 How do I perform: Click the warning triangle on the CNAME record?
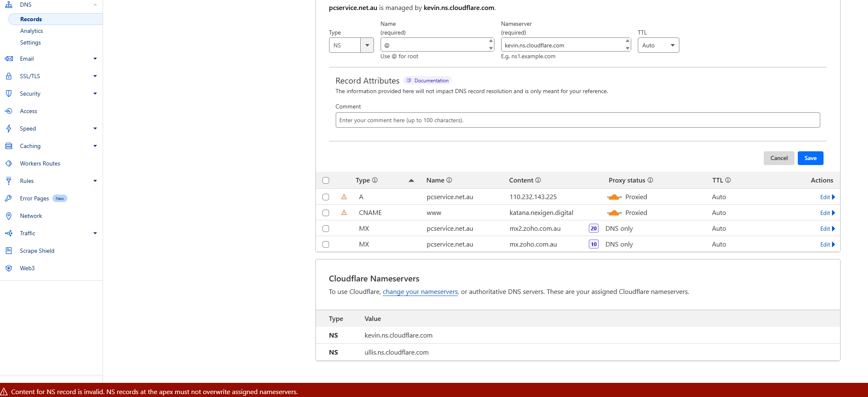[x=344, y=212]
